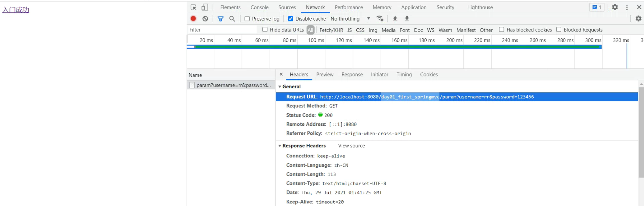Show the Timing detail tab
The height and width of the screenshot is (206, 644).
[404, 75]
